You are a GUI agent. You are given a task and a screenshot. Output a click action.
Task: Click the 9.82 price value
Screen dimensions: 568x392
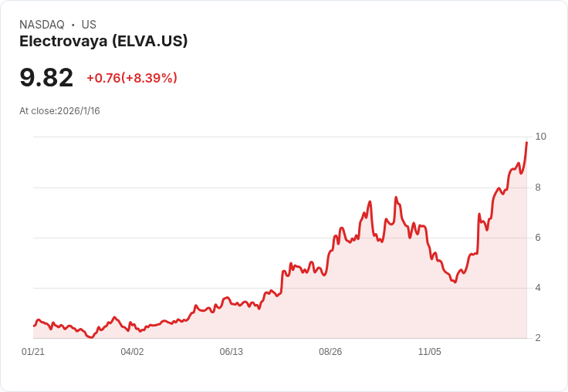tap(46, 77)
